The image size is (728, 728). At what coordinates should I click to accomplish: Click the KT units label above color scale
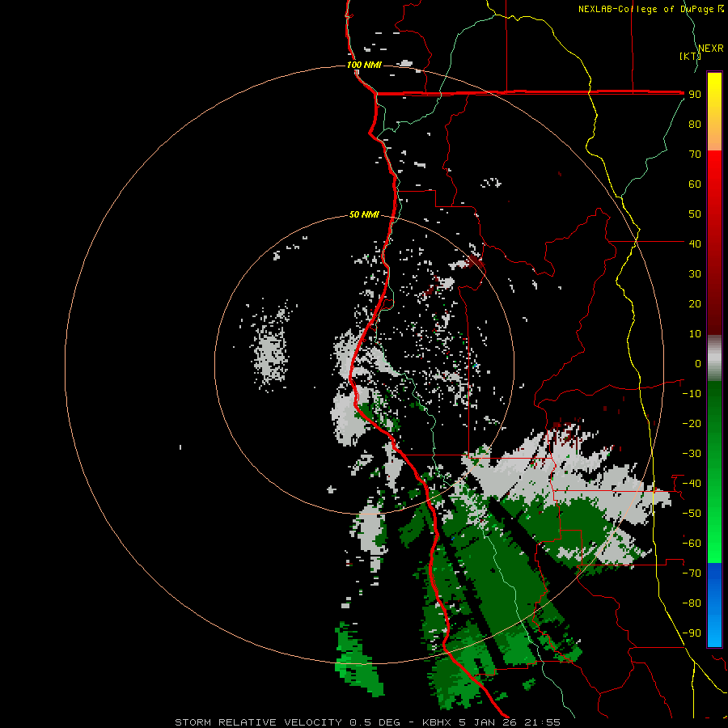[x=690, y=56]
